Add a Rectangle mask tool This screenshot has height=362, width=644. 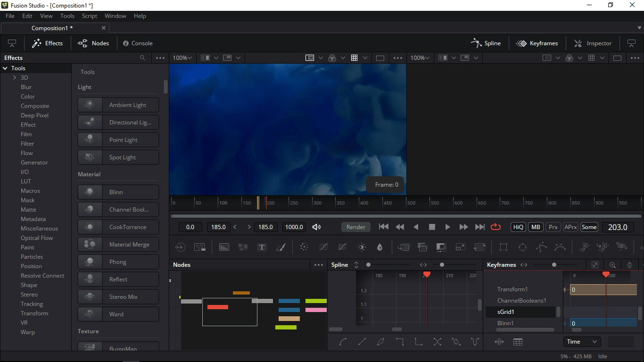[x=503, y=247]
